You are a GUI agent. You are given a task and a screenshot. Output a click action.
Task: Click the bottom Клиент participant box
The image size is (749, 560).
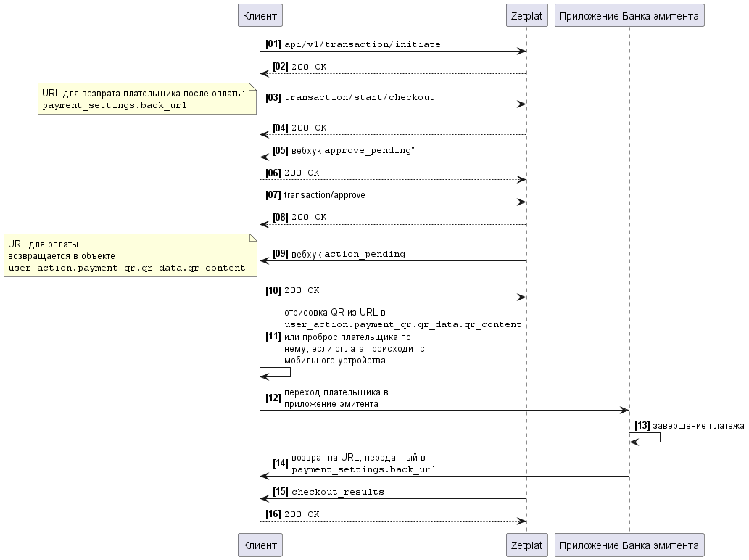coord(260,545)
